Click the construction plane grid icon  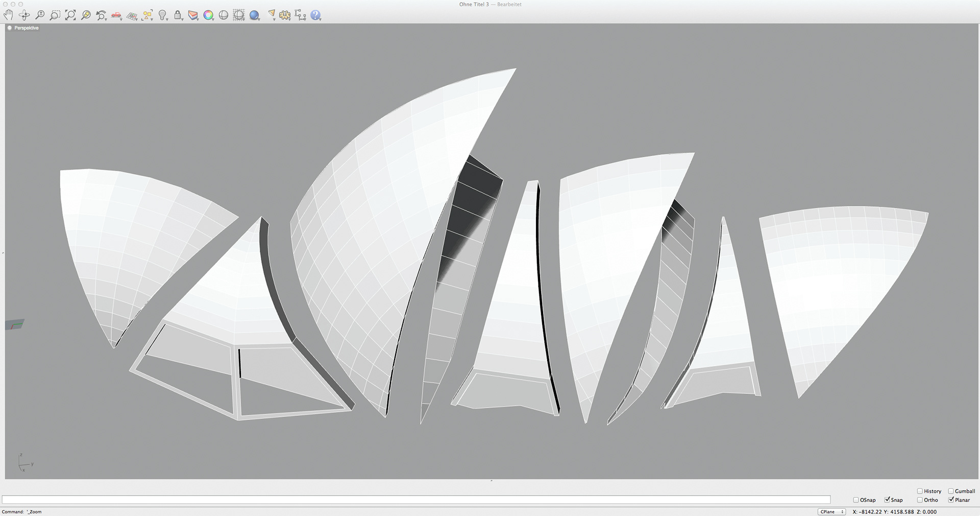[x=132, y=16]
